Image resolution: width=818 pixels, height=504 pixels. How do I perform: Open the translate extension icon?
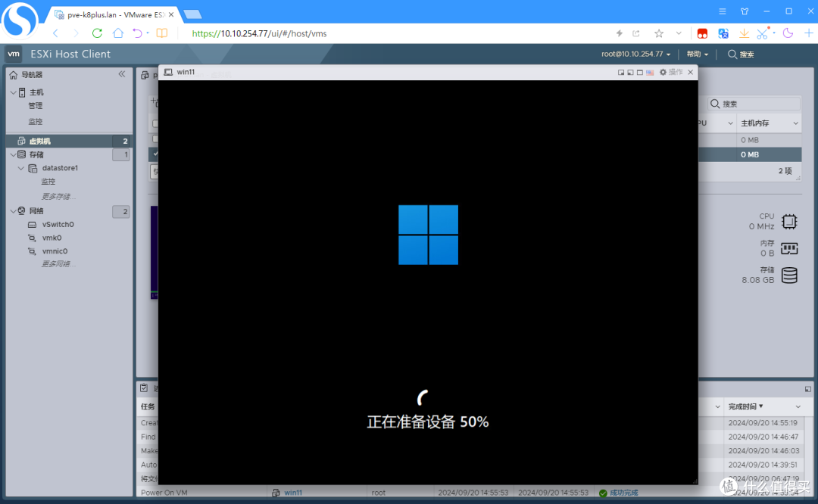723,33
